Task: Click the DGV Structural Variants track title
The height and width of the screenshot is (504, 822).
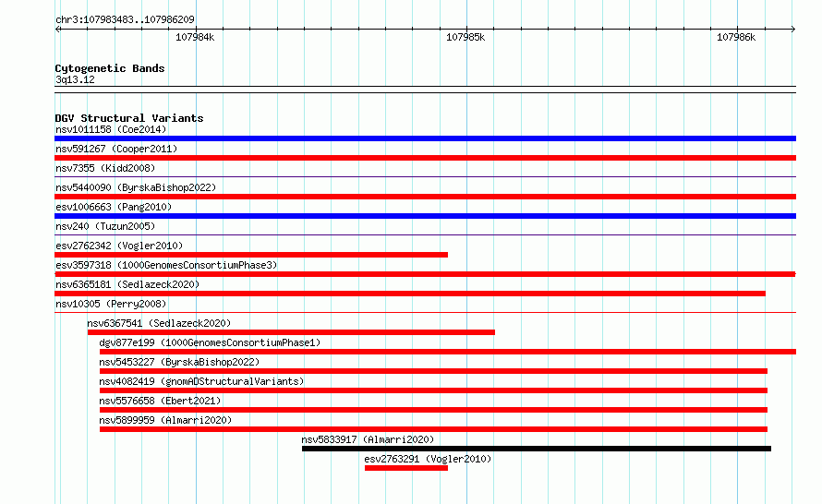Action: [129, 118]
